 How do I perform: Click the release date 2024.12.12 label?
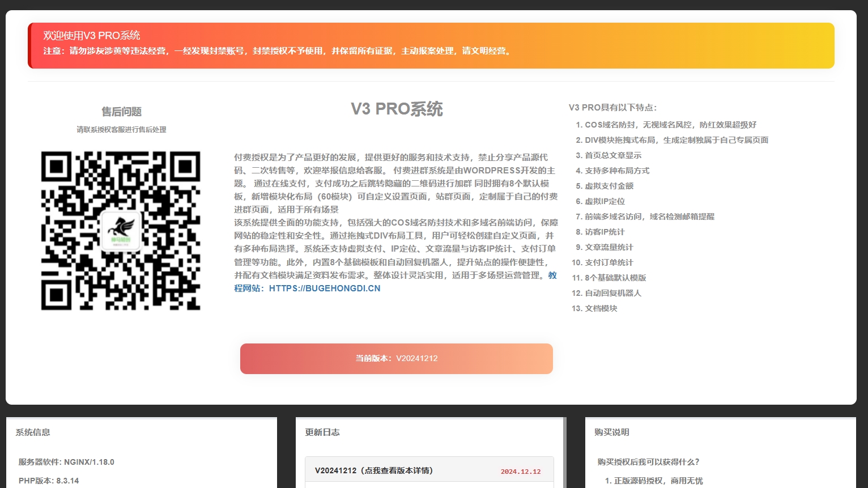[x=521, y=470]
